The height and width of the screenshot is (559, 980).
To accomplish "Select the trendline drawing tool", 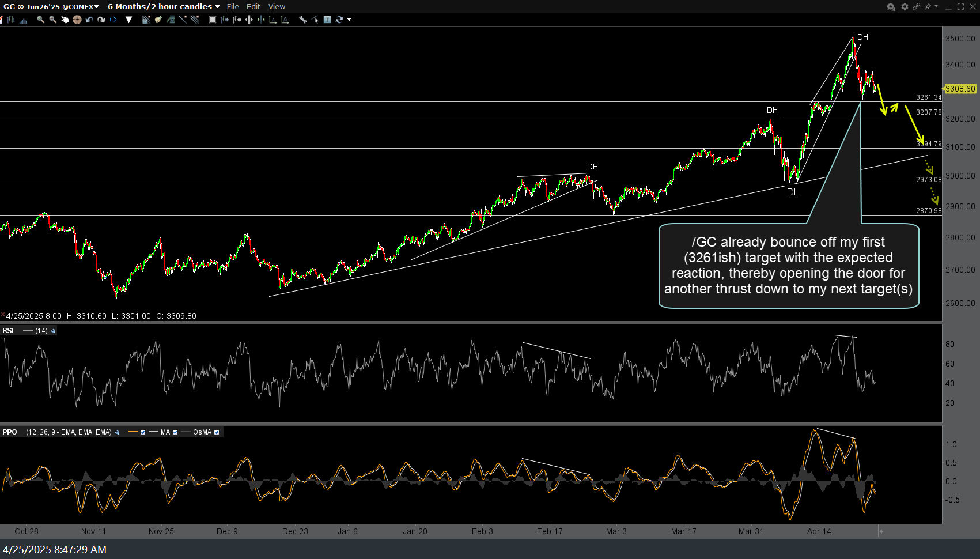I will (183, 20).
